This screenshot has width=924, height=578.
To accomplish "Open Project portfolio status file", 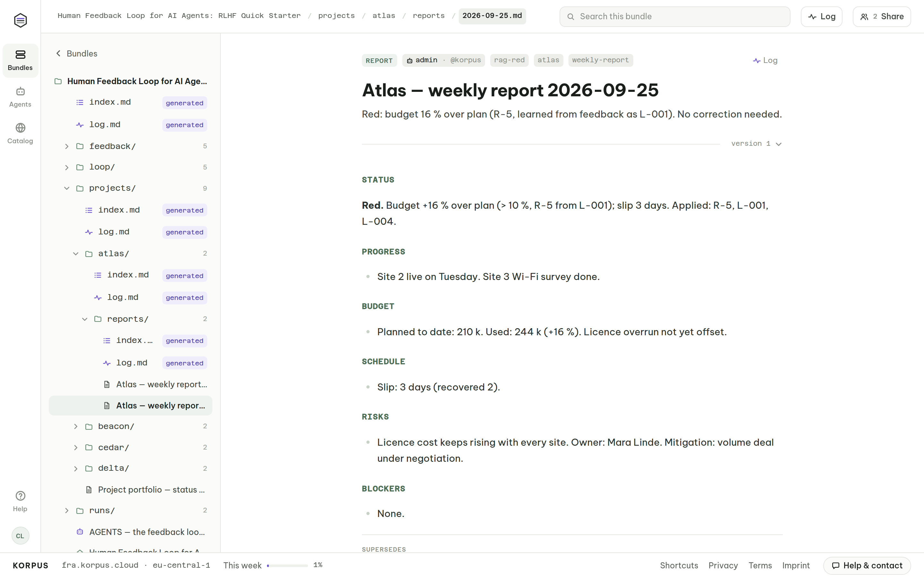I will click(x=131, y=490).
